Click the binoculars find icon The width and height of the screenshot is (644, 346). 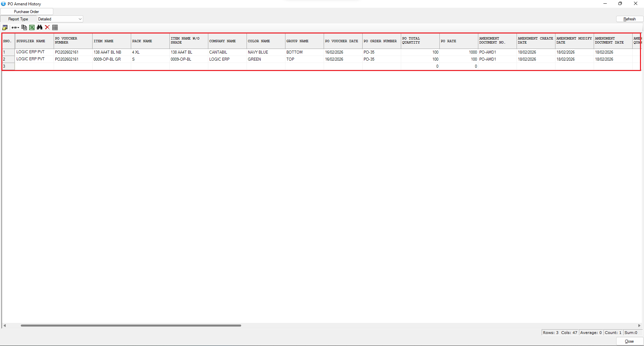40,27
